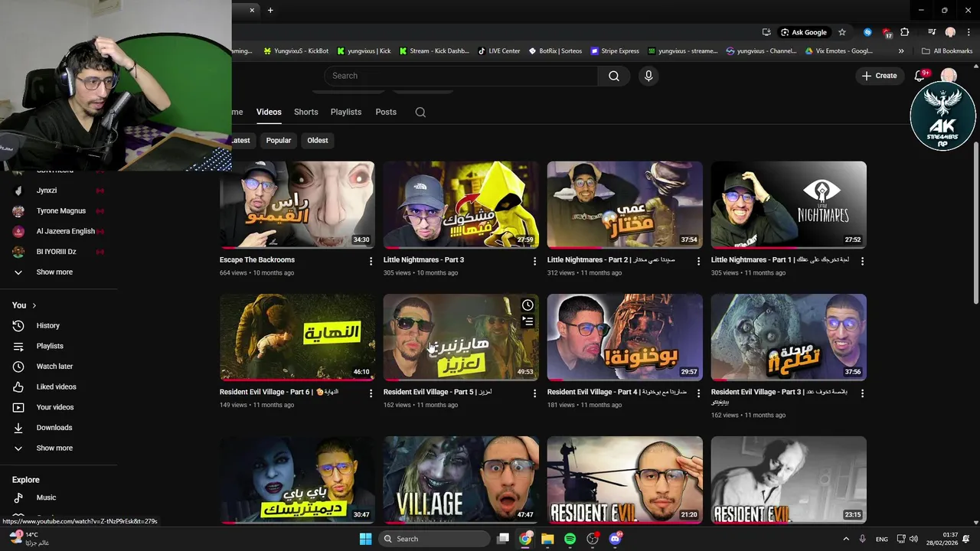The image size is (980, 551).
Task: Show more bookmarks with the overflow chevron
Action: (901, 51)
